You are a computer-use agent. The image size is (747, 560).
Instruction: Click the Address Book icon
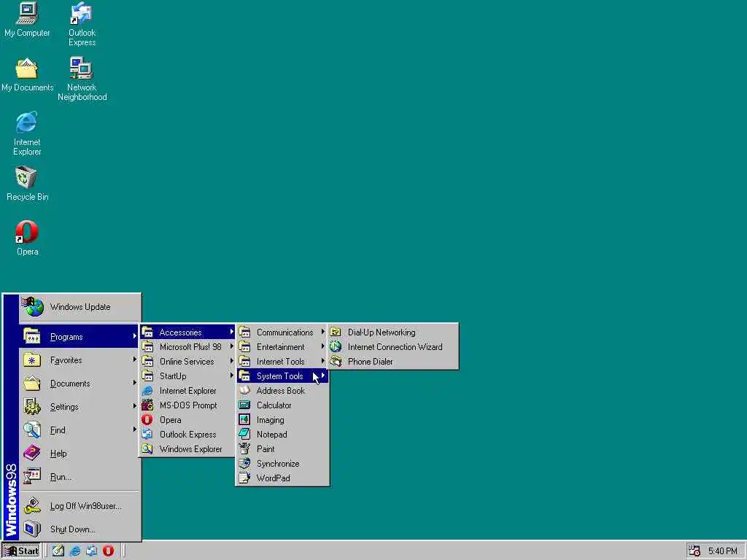244,391
